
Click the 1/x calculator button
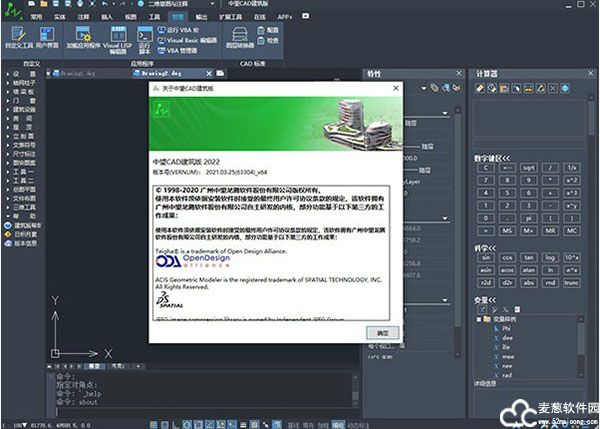pos(572,168)
